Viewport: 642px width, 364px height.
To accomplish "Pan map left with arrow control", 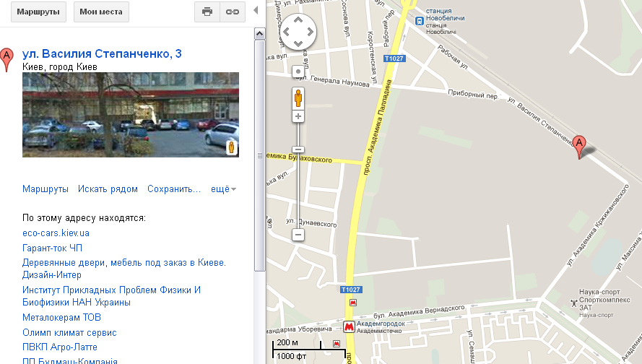I will (286, 32).
